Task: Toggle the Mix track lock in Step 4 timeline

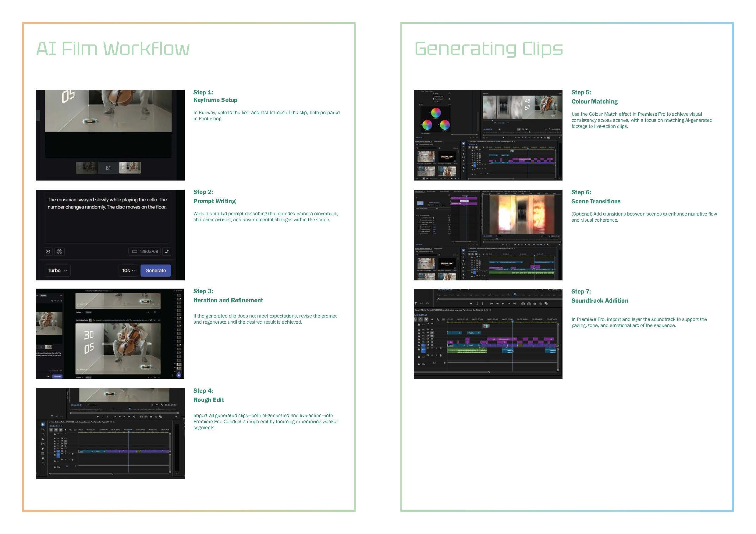Action: coord(55,467)
